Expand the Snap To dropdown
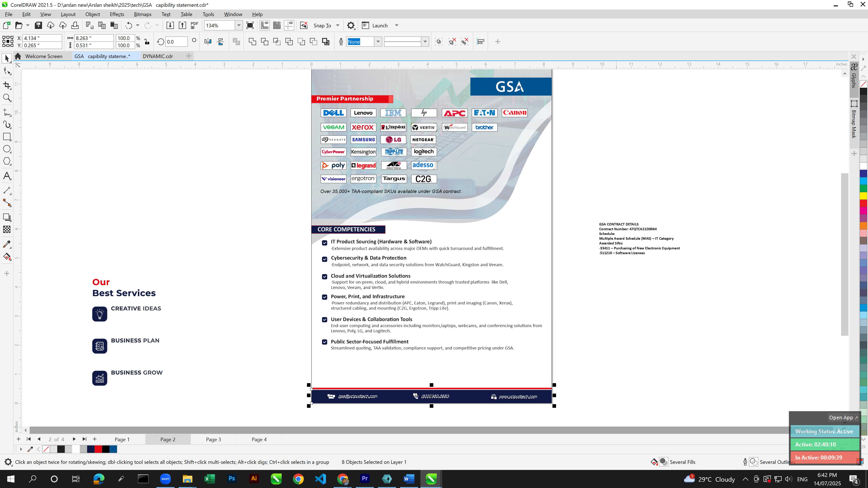The height and width of the screenshot is (488, 868). [338, 25]
